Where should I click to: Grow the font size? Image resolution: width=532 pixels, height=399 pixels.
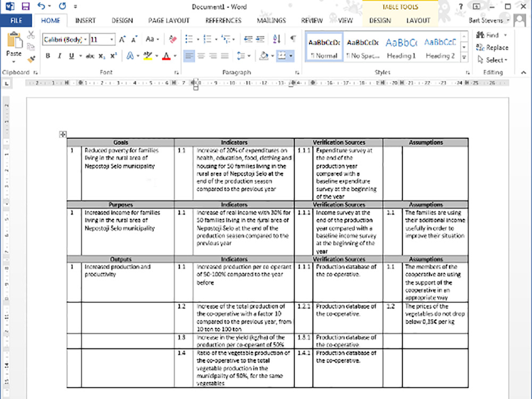pos(122,39)
